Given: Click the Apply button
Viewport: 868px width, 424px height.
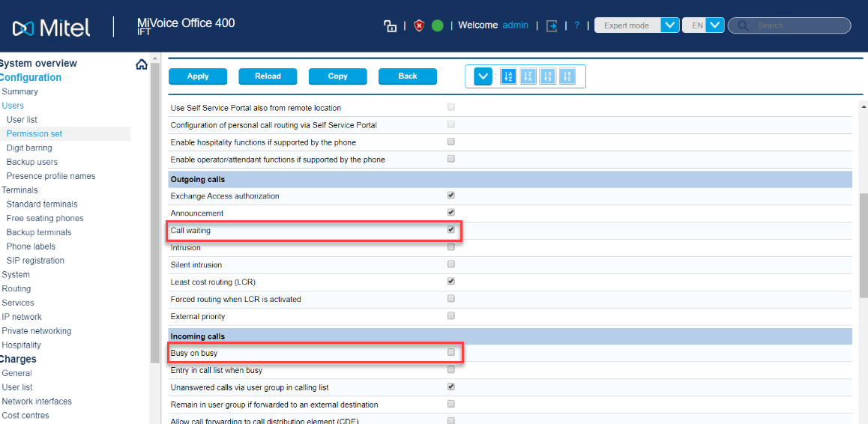Looking at the screenshot, I should point(198,76).
